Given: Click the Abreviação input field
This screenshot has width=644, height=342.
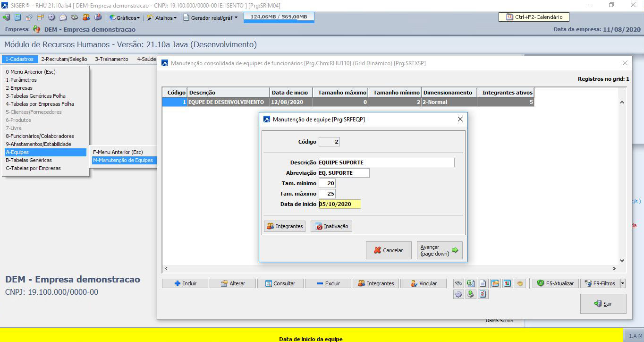Looking at the screenshot, I should [344, 173].
